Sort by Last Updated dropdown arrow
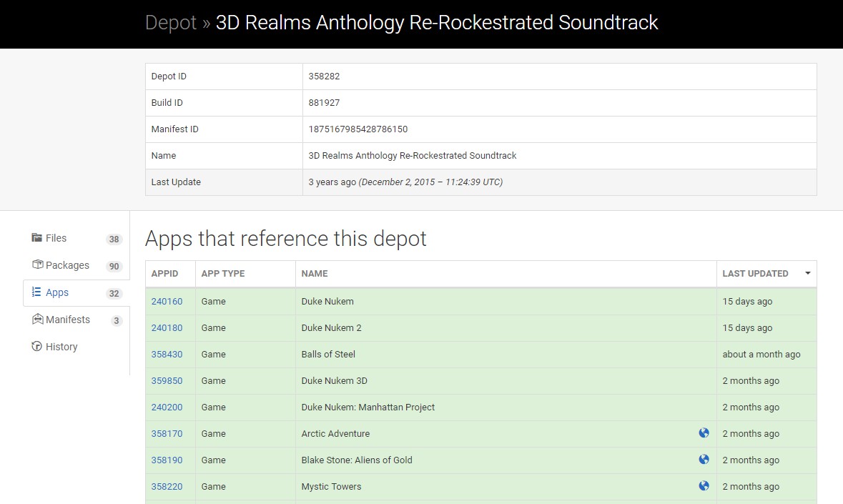 (x=808, y=273)
